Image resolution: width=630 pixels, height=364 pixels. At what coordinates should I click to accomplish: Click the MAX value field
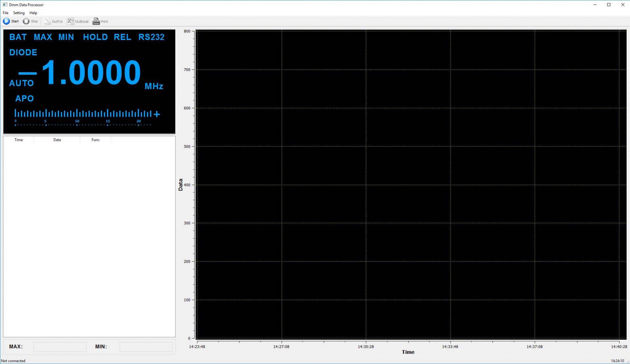coord(60,347)
